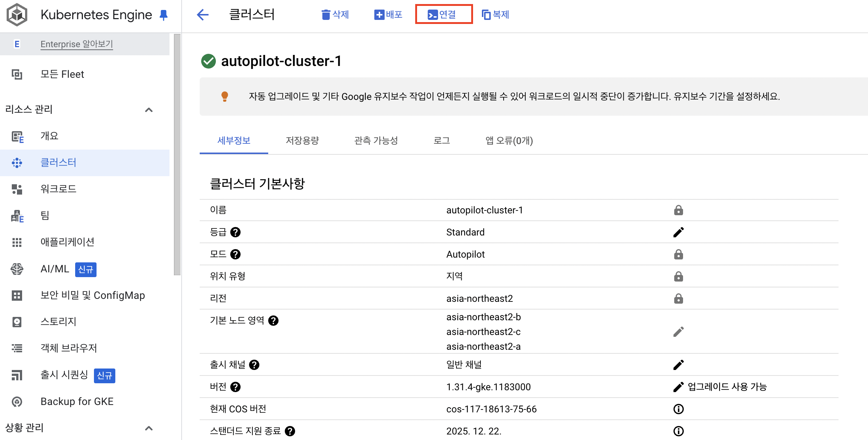Viewport: 868px width, 440px height.
Task: Collapse the 상황 관리 section
Action: [149, 428]
